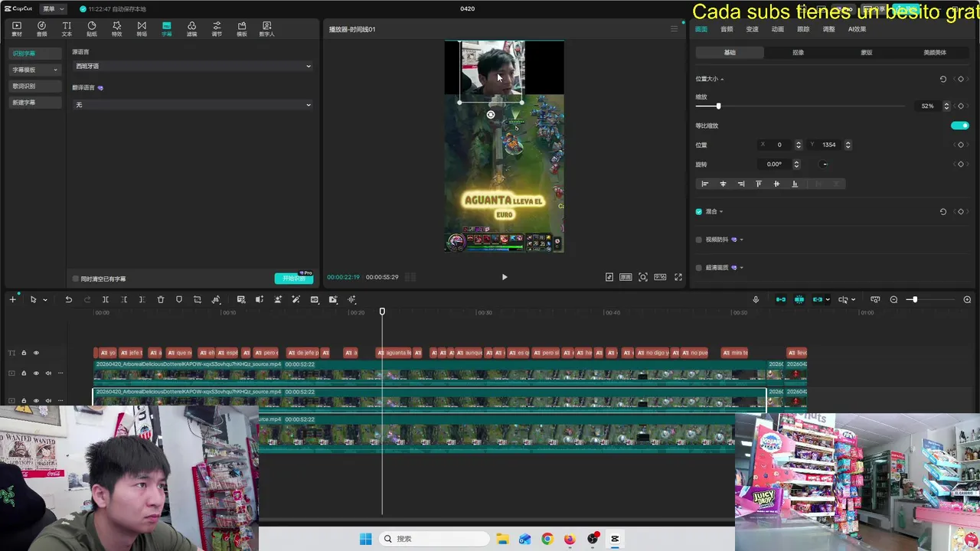Image resolution: width=980 pixels, height=551 pixels.
Task: Open the 文本 text panel
Action: pos(67,29)
